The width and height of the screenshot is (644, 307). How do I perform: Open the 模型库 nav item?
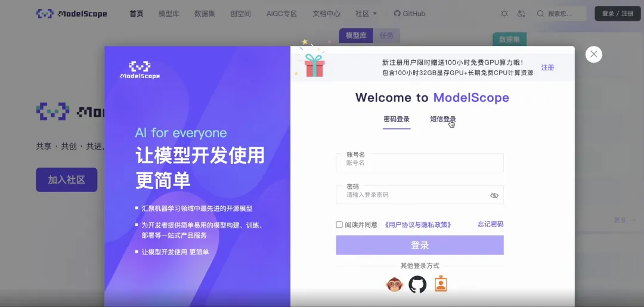point(169,14)
